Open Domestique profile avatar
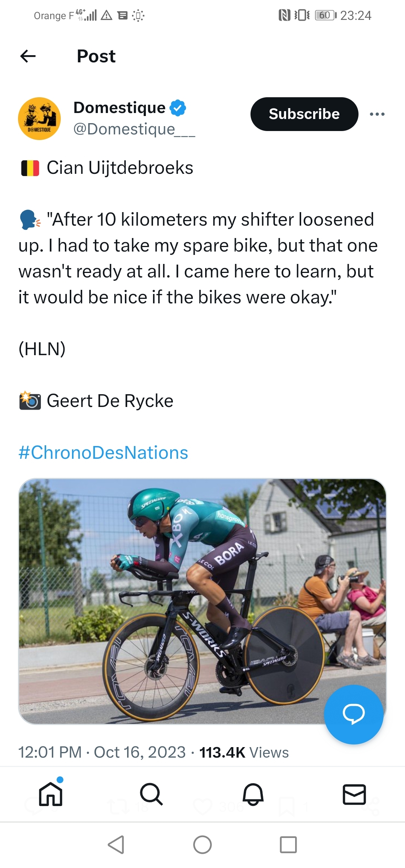The width and height of the screenshot is (405, 868). click(39, 119)
